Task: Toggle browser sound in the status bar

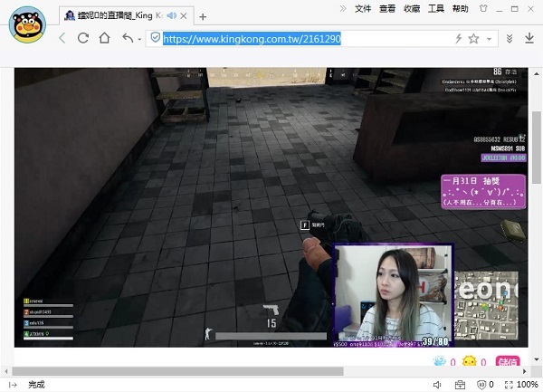Action: [x=437, y=385]
